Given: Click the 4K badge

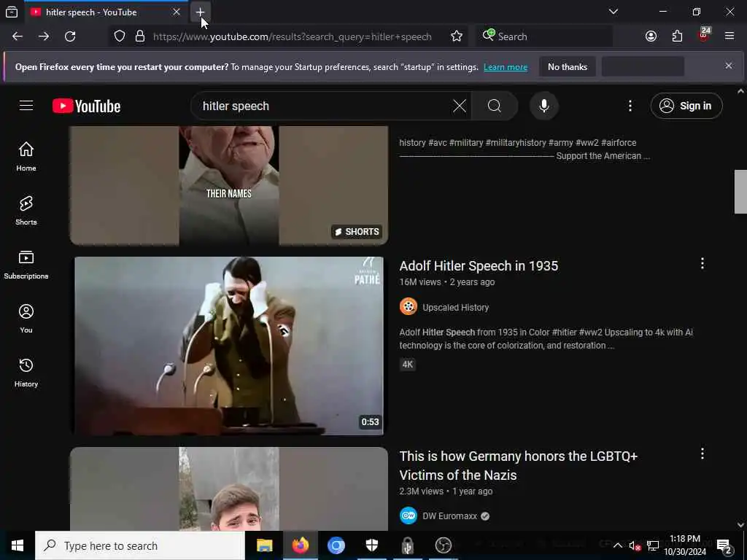Looking at the screenshot, I should [x=407, y=365].
